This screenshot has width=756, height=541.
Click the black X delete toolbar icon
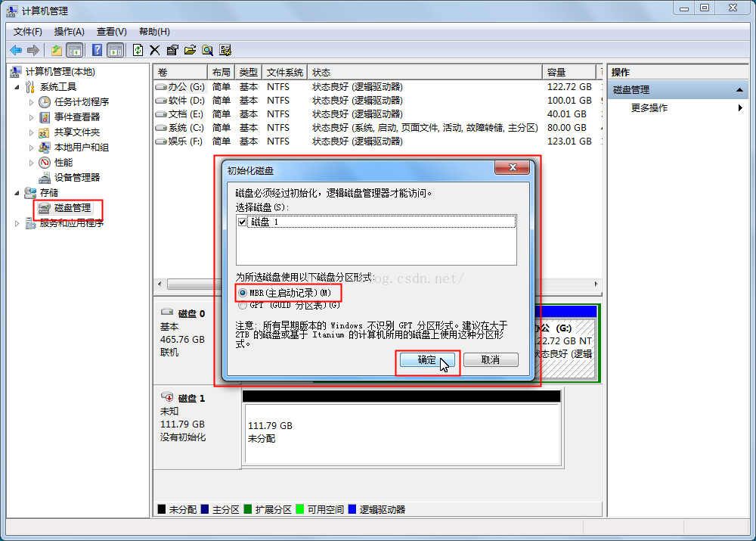pos(154,50)
